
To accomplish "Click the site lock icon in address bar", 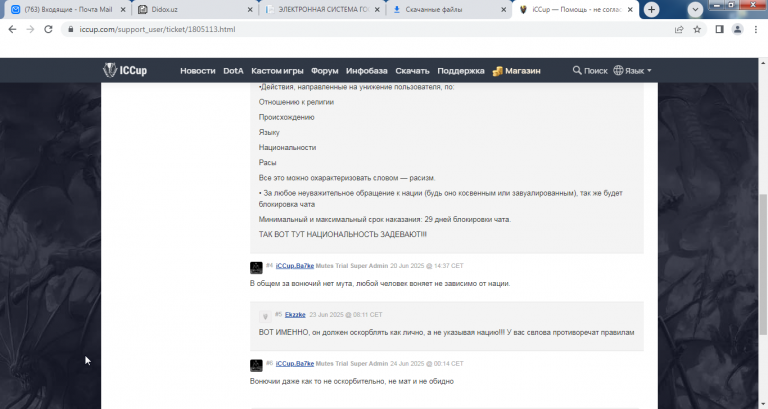I will (x=71, y=29).
